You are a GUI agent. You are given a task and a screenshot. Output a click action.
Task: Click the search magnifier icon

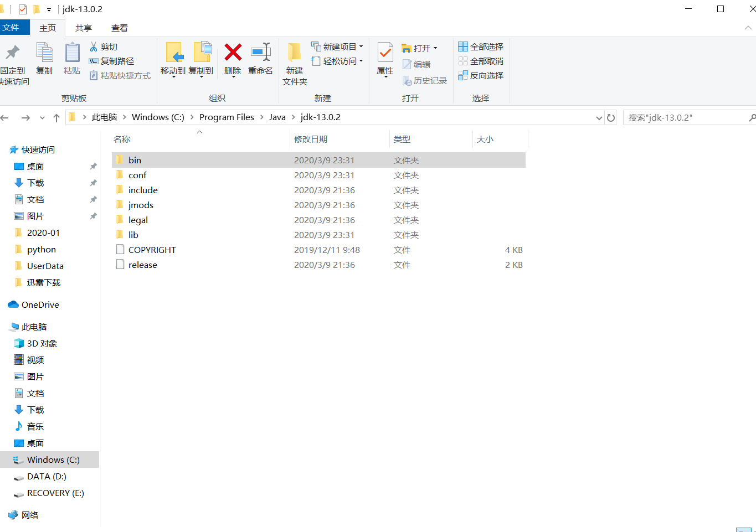752,117
